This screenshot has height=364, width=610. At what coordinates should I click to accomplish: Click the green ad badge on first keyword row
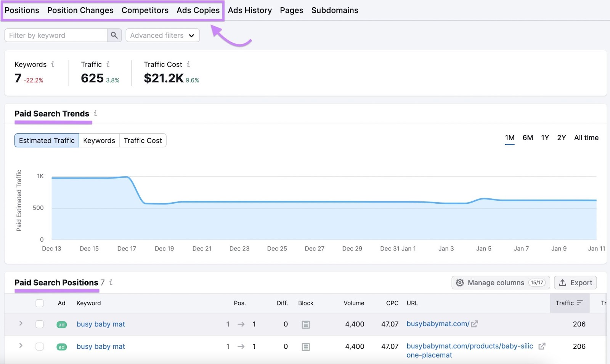coord(61,324)
